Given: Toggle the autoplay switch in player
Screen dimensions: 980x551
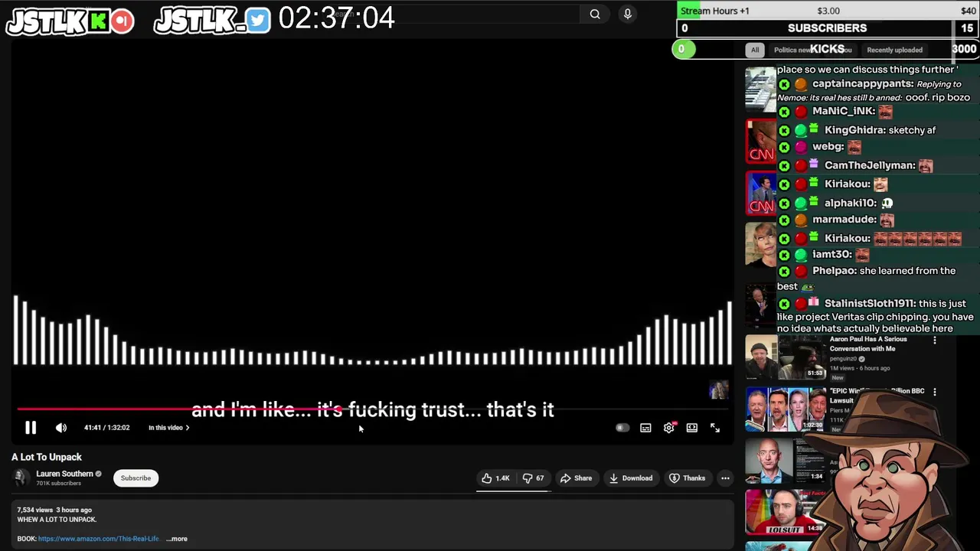Looking at the screenshot, I should pyautogui.click(x=622, y=428).
